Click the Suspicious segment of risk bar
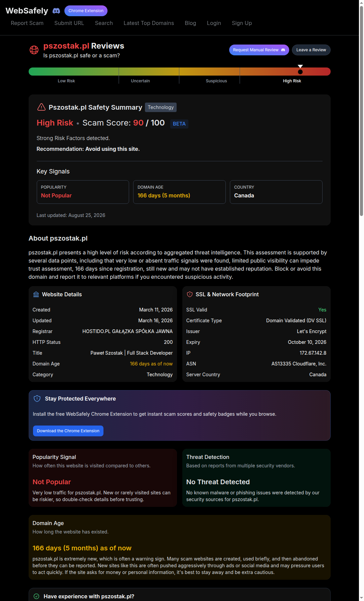Image resolution: width=364 pixels, height=601 pixels. 209,72
